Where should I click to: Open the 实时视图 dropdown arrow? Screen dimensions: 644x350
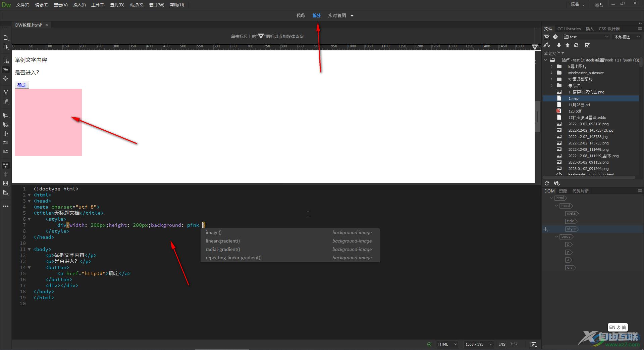click(x=352, y=16)
